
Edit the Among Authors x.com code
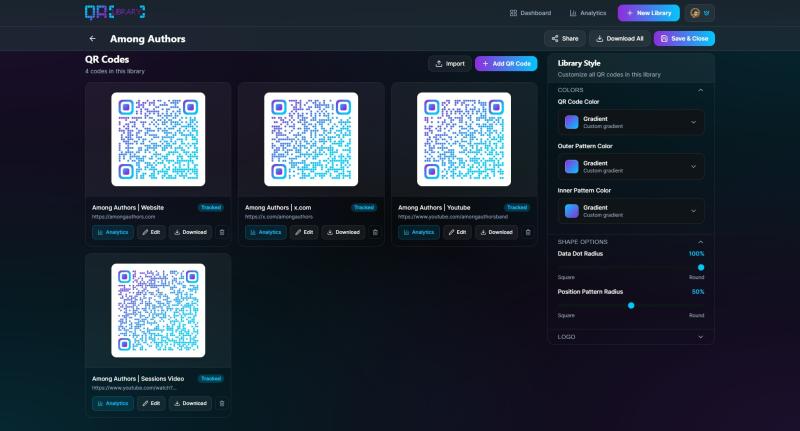[304, 232]
